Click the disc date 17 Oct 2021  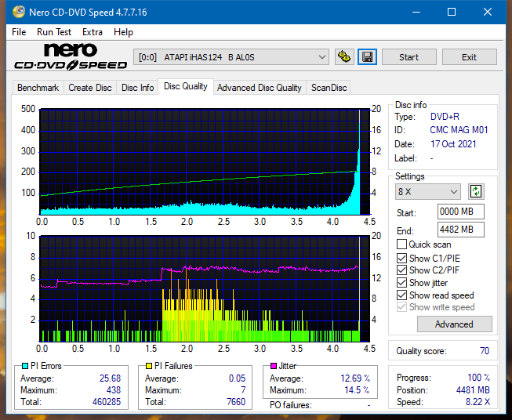453,144
